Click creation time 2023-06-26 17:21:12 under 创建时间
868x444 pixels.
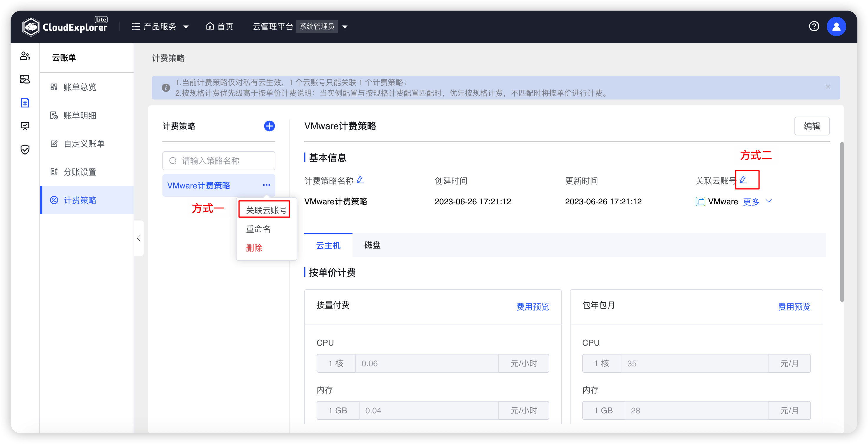tap(473, 201)
